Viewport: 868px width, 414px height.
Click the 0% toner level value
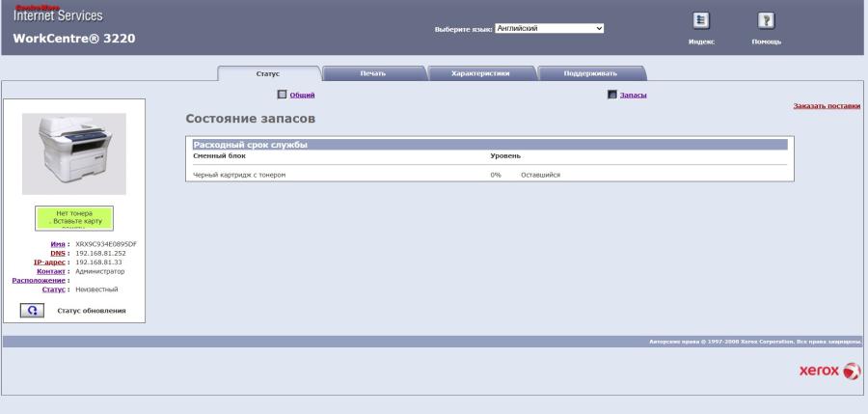496,175
